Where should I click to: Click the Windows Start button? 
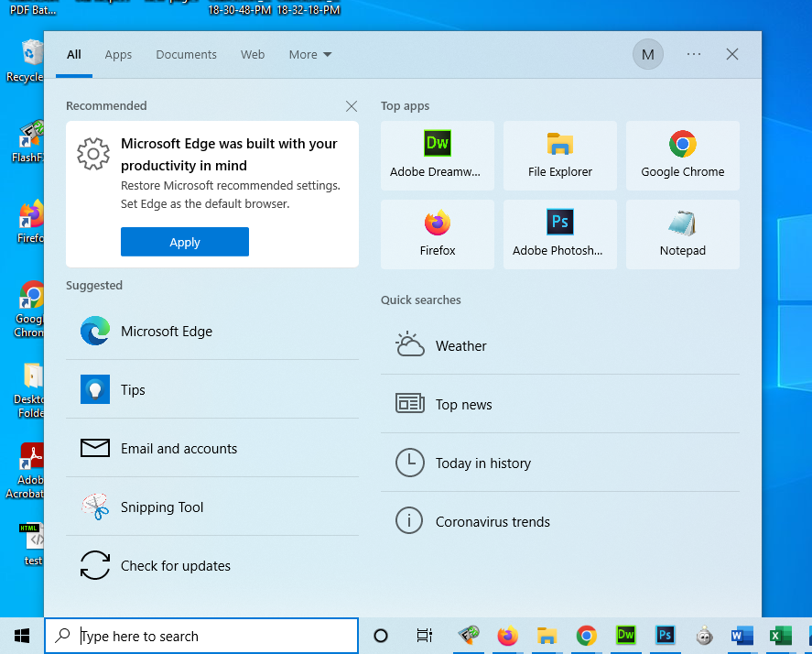(22, 636)
